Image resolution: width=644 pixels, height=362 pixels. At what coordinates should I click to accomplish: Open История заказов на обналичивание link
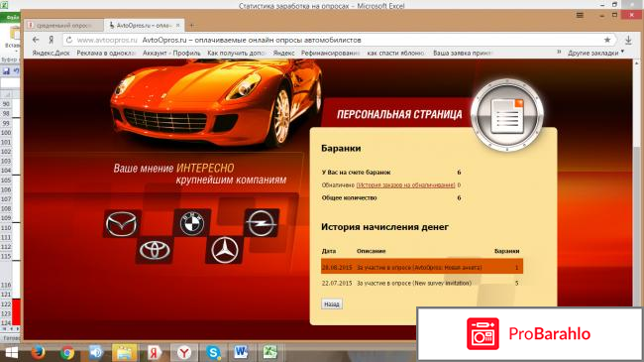[x=406, y=185]
